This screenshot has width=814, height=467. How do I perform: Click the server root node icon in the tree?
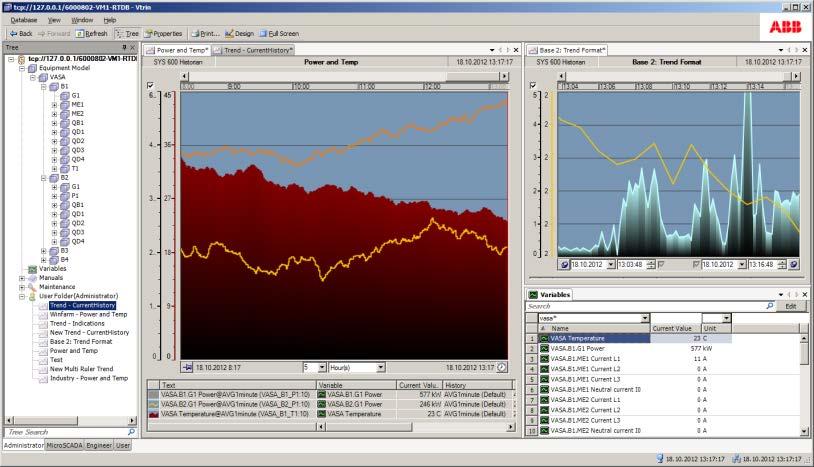coord(21,59)
